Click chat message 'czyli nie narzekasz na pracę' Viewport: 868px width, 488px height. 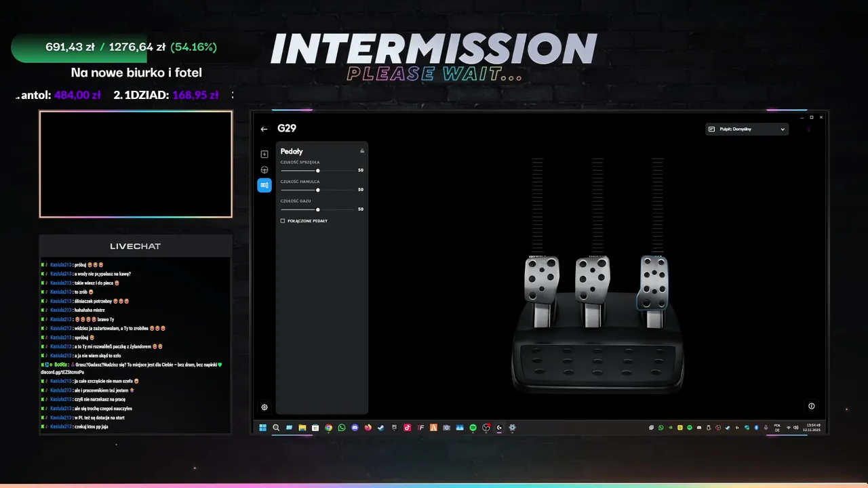100,399
